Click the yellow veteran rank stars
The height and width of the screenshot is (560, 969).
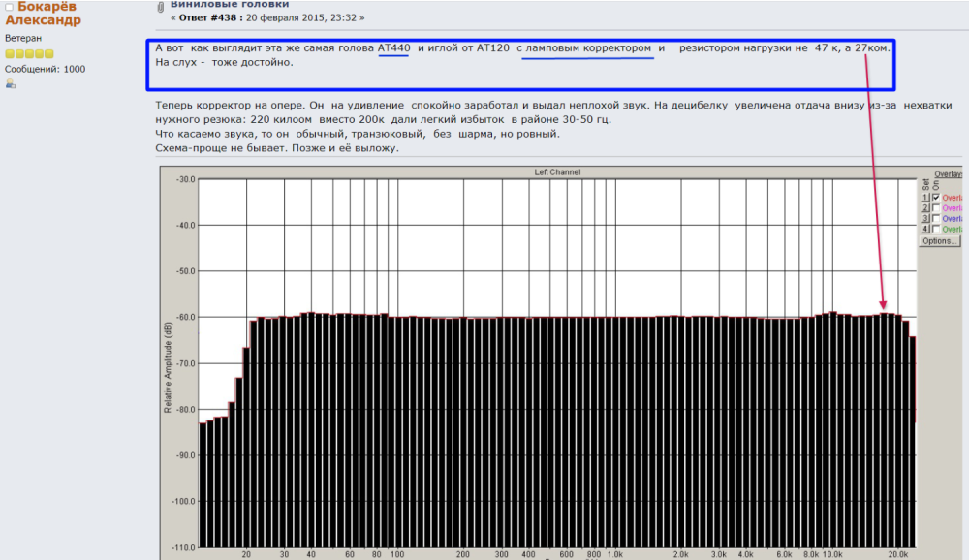(29, 54)
